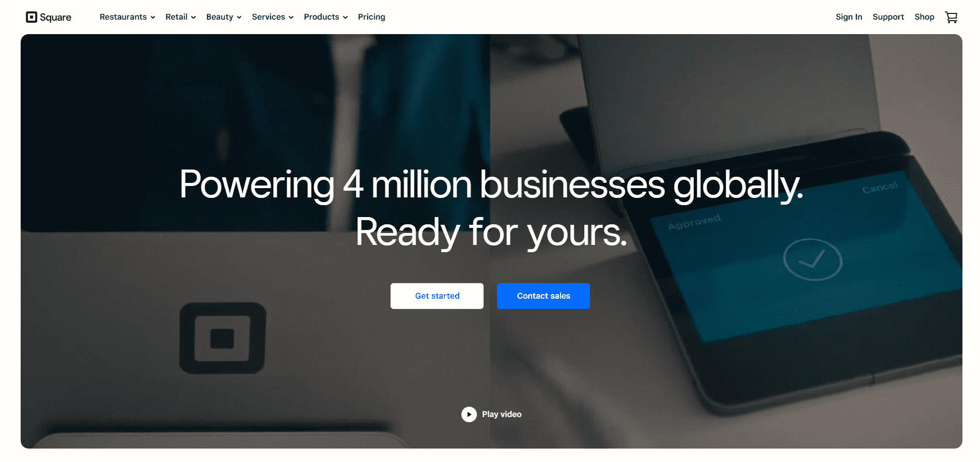Click the Sign In link
This screenshot has width=980, height=462.
click(x=849, y=17)
